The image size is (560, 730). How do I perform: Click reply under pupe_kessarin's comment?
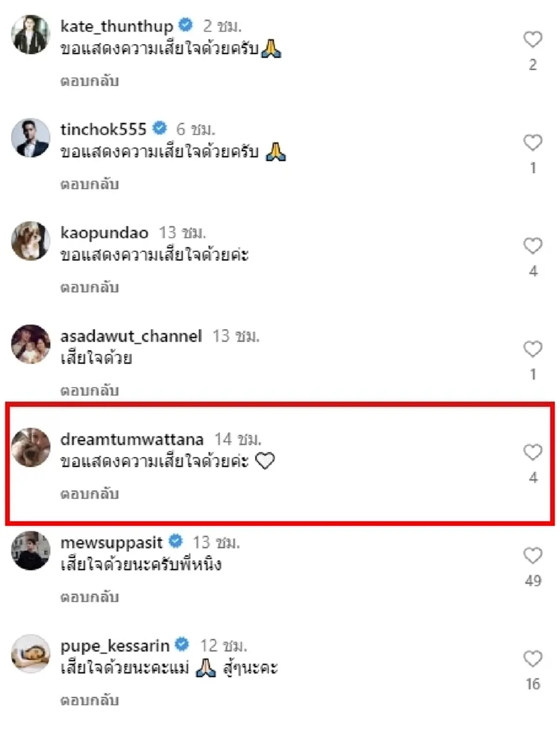89,701
